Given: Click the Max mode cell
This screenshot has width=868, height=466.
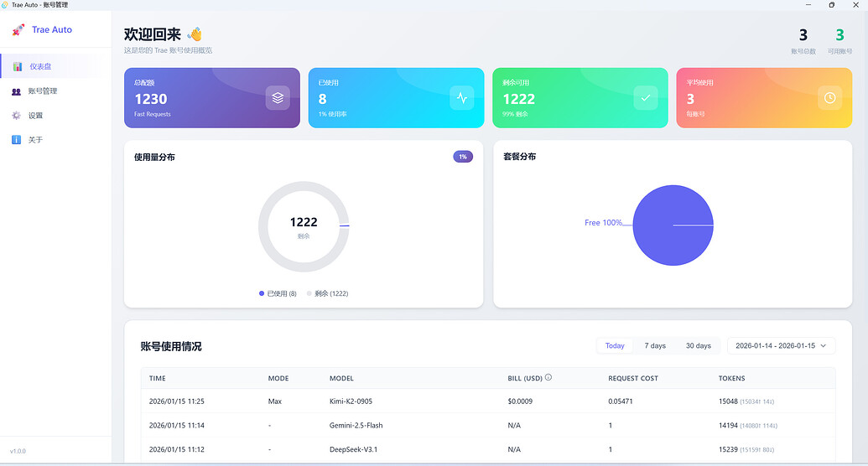Looking at the screenshot, I should (274, 401).
